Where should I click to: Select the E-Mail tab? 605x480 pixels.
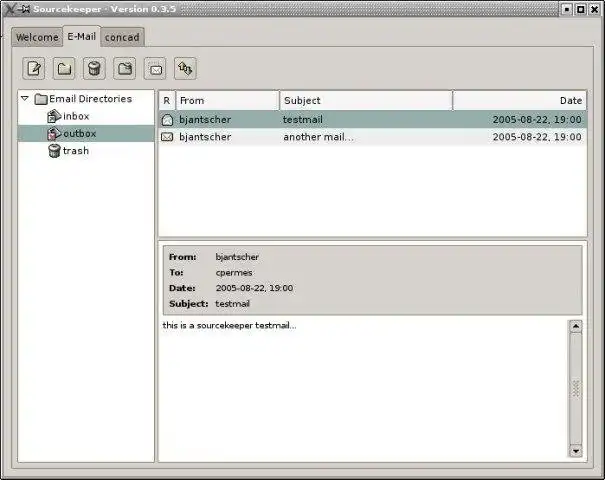click(81, 37)
